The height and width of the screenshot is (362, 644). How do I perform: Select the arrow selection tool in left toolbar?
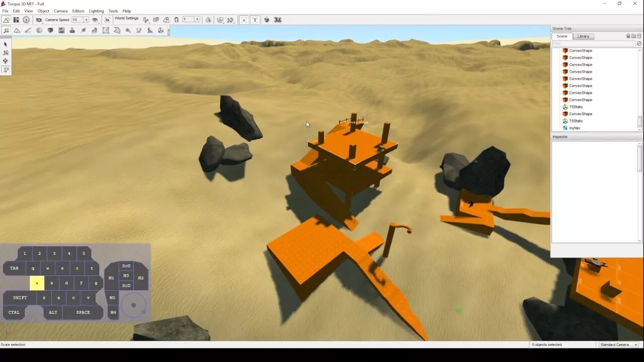coord(6,44)
